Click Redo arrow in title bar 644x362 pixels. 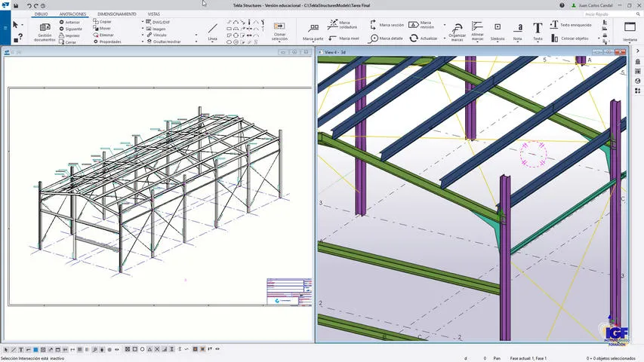tap(36, 6)
